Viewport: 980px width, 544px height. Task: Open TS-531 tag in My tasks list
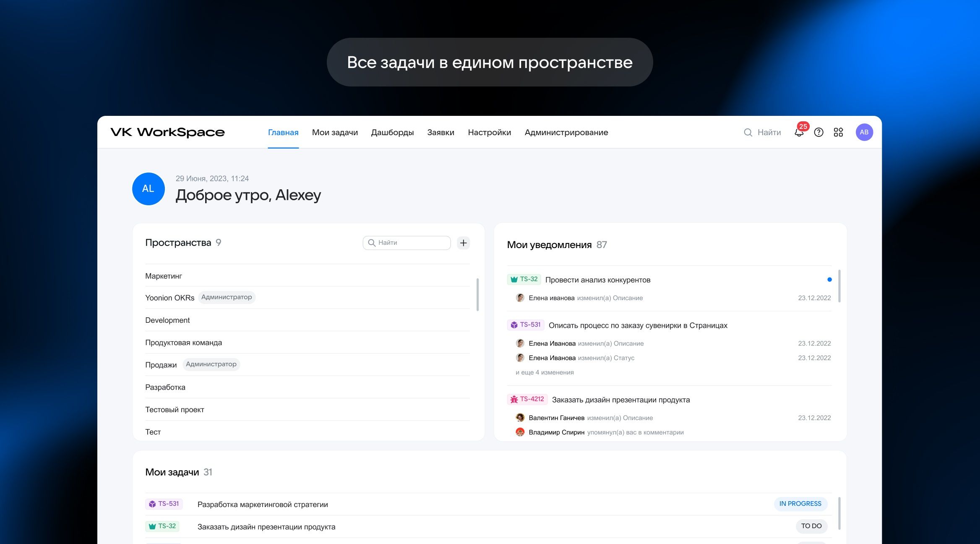pyautogui.click(x=164, y=504)
